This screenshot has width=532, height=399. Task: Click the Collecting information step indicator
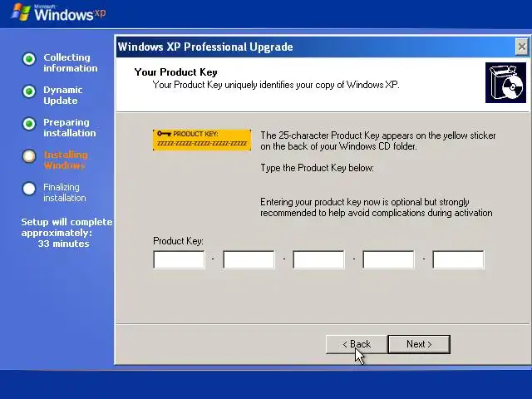click(x=29, y=59)
